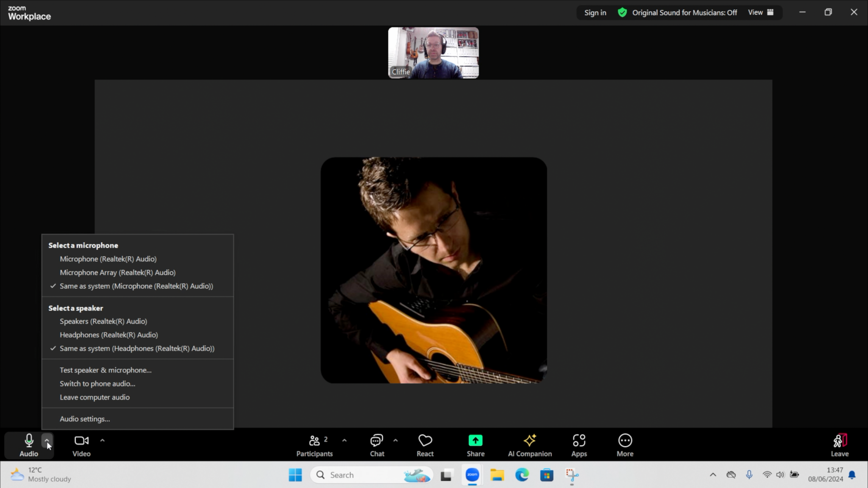The width and height of the screenshot is (868, 488).
Task: Expand the Chat options chevron
Action: click(395, 441)
